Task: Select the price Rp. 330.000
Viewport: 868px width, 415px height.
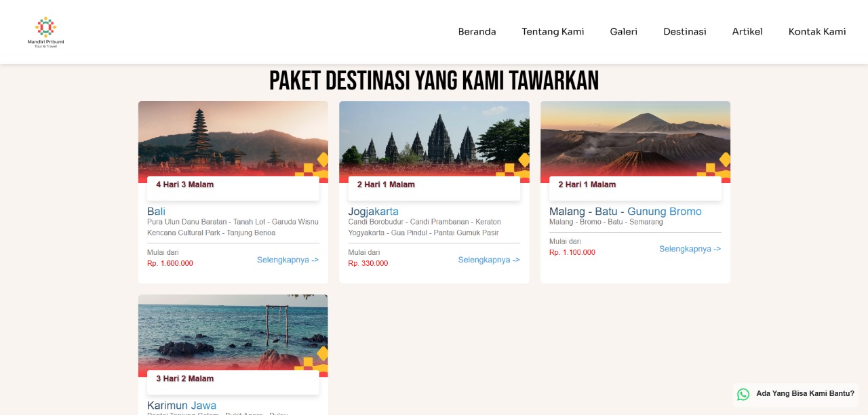Action: pyautogui.click(x=368, y=263)
